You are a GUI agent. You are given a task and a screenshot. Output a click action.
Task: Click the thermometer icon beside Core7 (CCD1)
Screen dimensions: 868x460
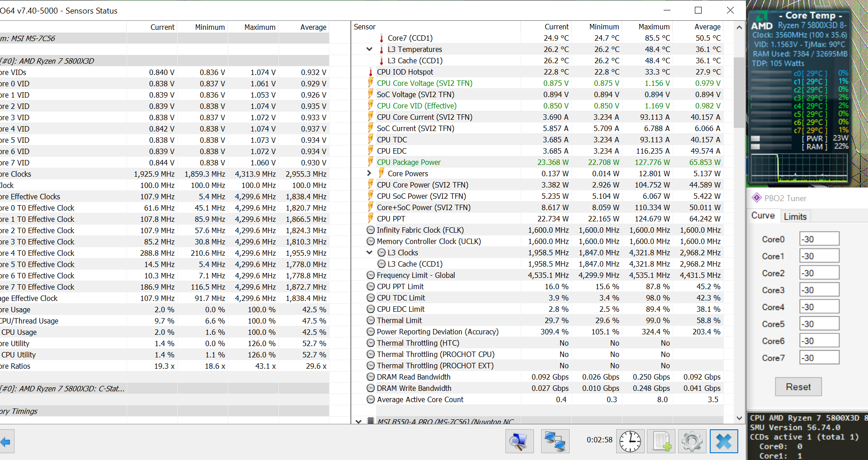point(382,38)
